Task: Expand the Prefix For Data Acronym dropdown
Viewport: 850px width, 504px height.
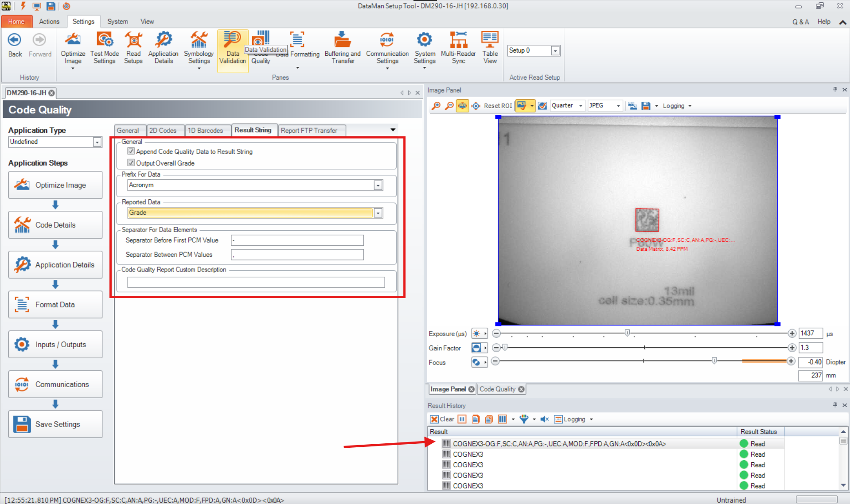Action: 378,186
